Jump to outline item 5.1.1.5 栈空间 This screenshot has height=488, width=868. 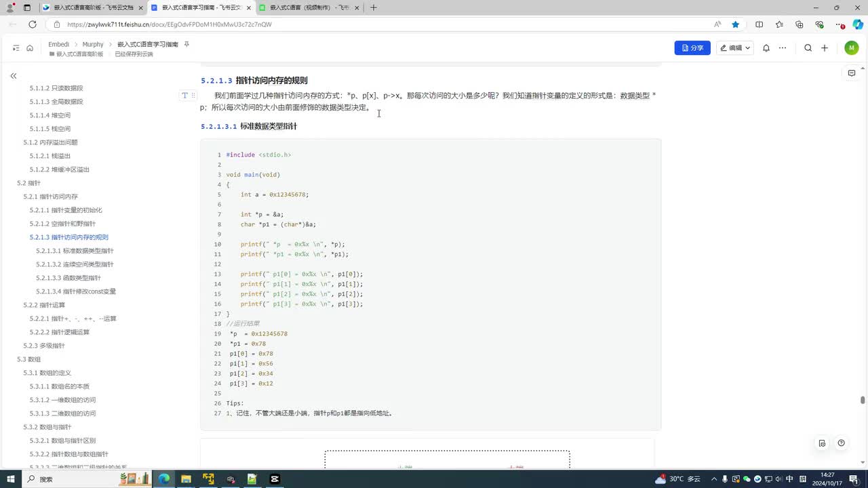pyautogui.click(x=50, y=129)
